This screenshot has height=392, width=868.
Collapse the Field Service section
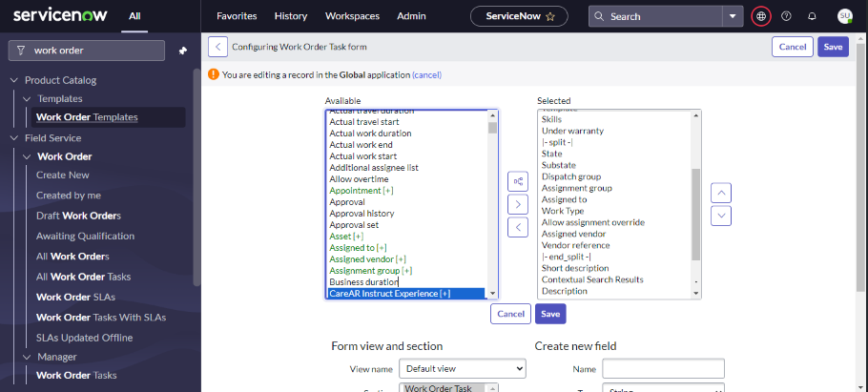click(14, 138)
